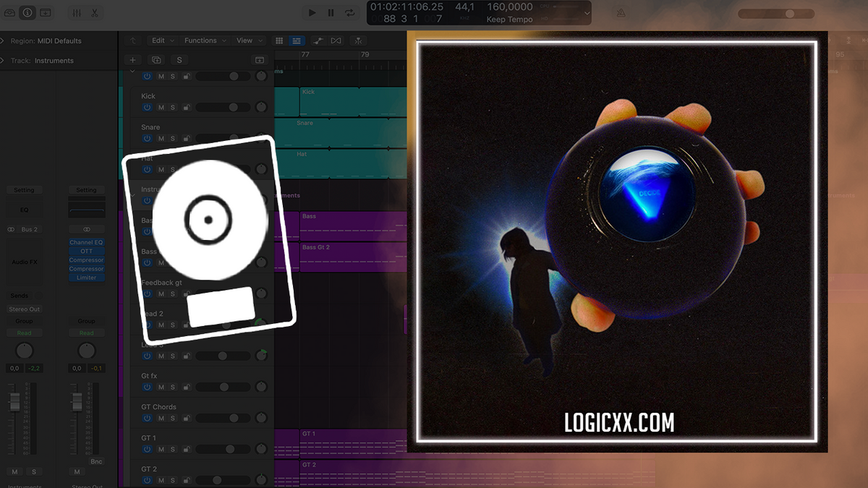Screen dimensions: 868x488
Task: Toggle the Inspector icon in the control bar
Action: [x=27, y=12]
